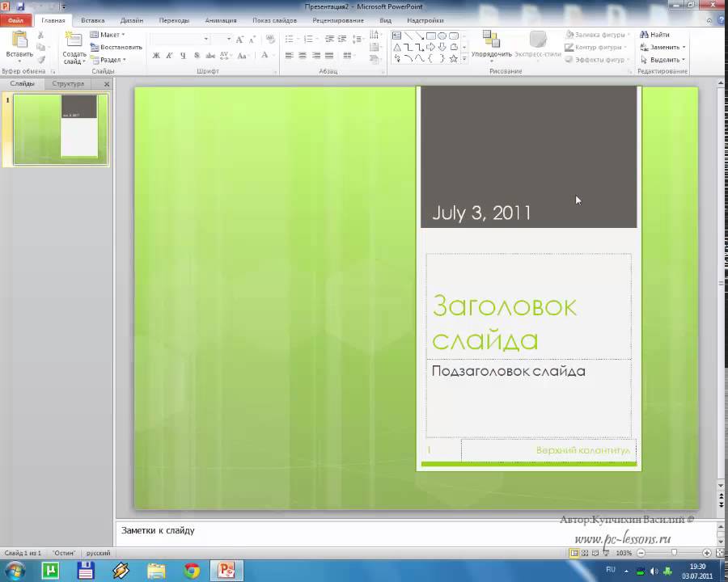Click the Windows Start button
Image resolution: width=728 pixels, height=582 pixels.
click(15, 571)
